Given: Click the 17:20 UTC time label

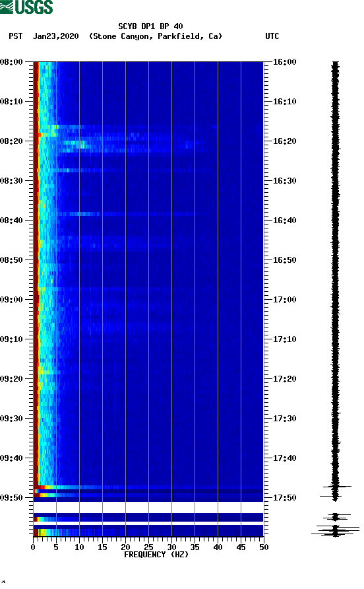Looking at the screenshot, I should (284, 379).
